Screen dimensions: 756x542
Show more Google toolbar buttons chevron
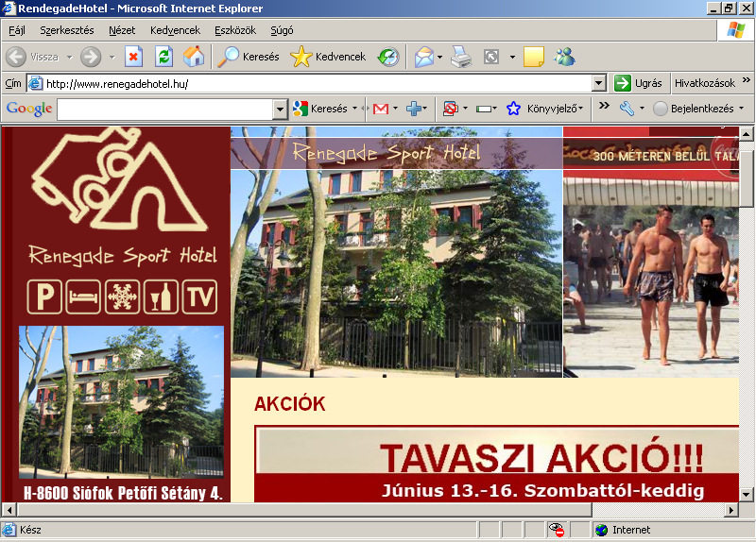tap(604, 106)
